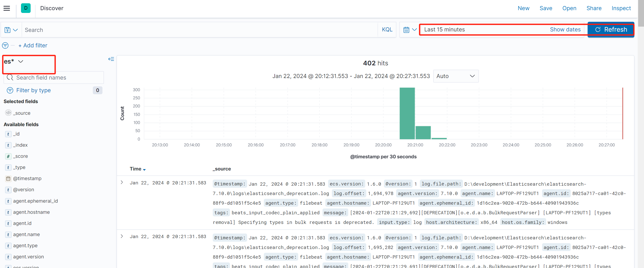Click agent.hostname field type icon
This screenshot has width=644, height=268.
(x=8, y=212)
